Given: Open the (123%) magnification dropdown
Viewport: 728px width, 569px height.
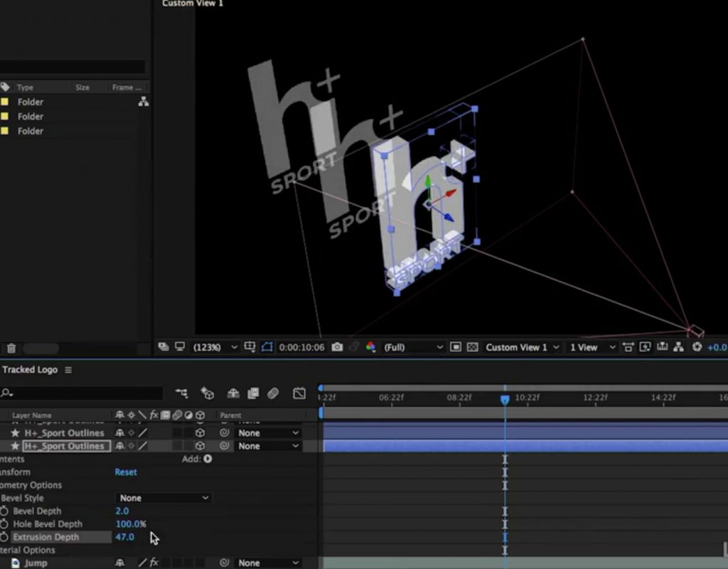Looking at the screenshot, I should 215,347.
